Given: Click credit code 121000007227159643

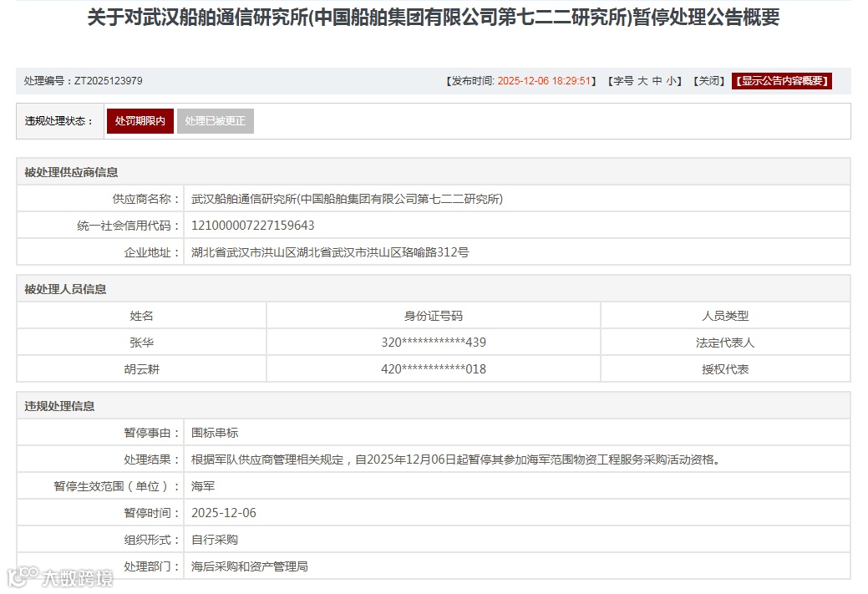Looking at the screenshot, I should (252, 226).
